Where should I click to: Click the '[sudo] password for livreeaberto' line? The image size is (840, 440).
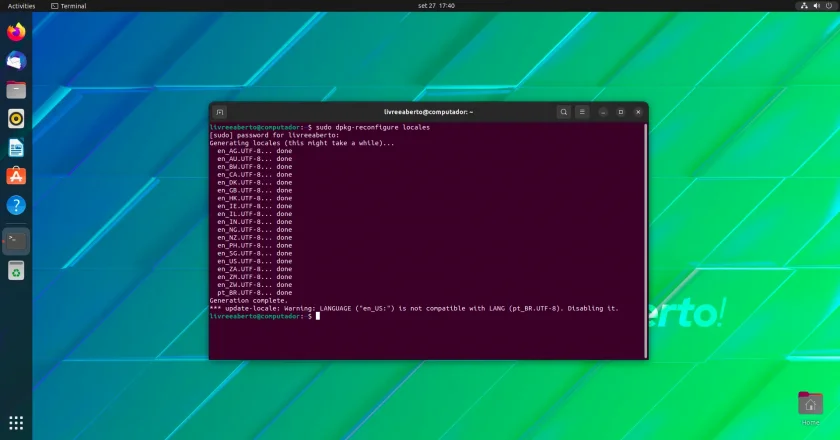tap(274, 136)
